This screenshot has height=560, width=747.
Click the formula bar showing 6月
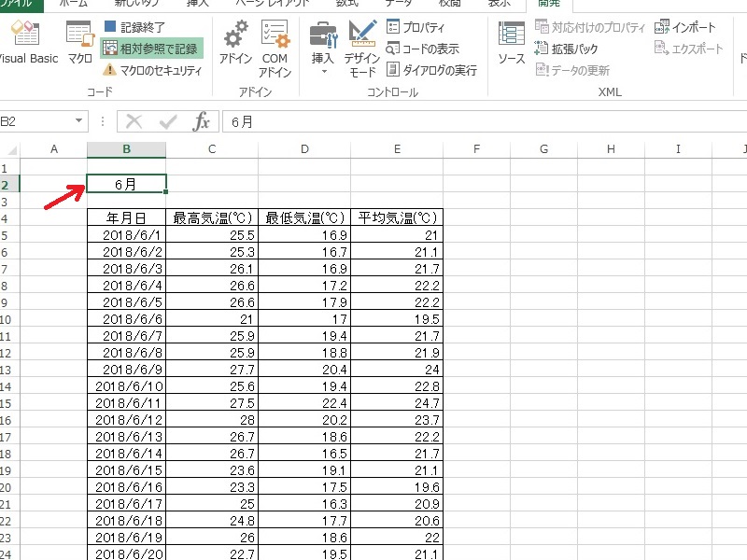pos(467,121)
